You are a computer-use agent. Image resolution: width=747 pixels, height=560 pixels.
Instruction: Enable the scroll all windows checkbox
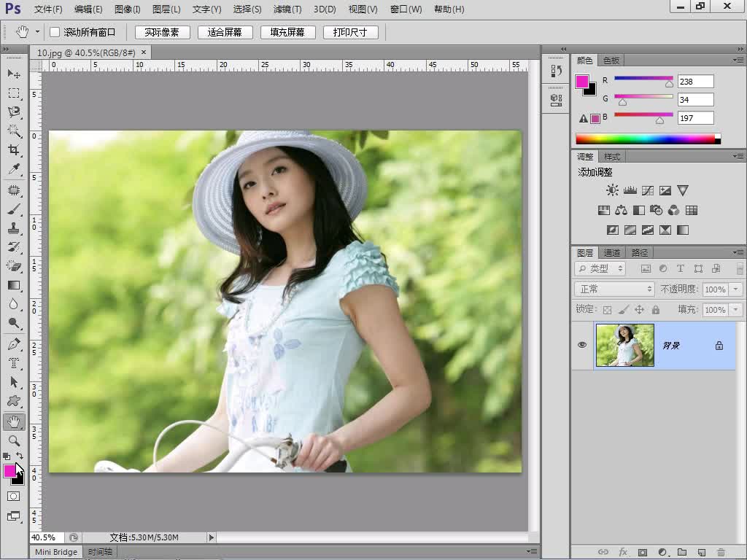pyautogui.click(x=55, y=32)
